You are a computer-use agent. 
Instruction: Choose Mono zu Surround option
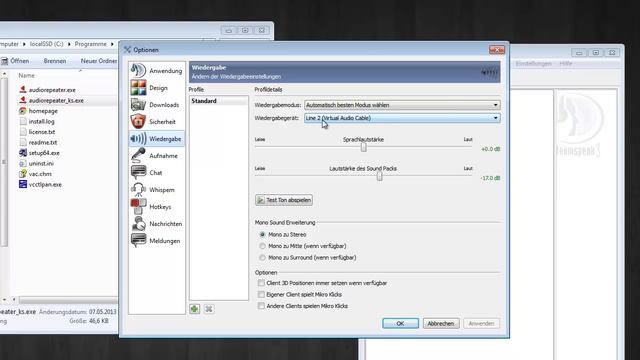click(262, 258)
